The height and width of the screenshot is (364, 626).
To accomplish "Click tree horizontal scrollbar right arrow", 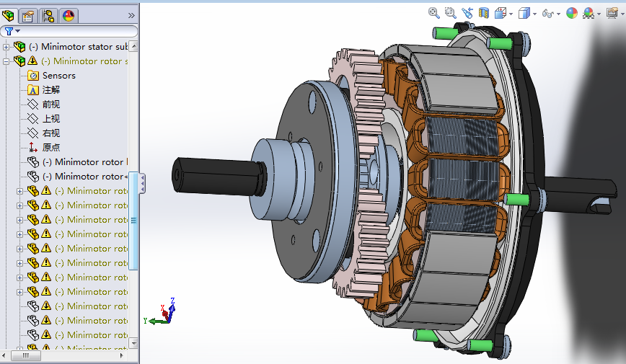I will [x=122, y=355].
